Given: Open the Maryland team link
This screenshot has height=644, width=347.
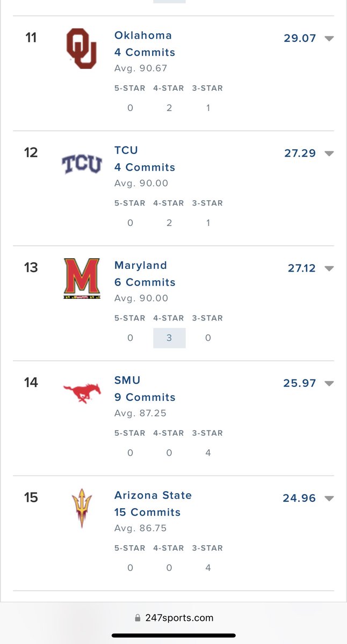Looking at the screenshot, I should [141, 265].
